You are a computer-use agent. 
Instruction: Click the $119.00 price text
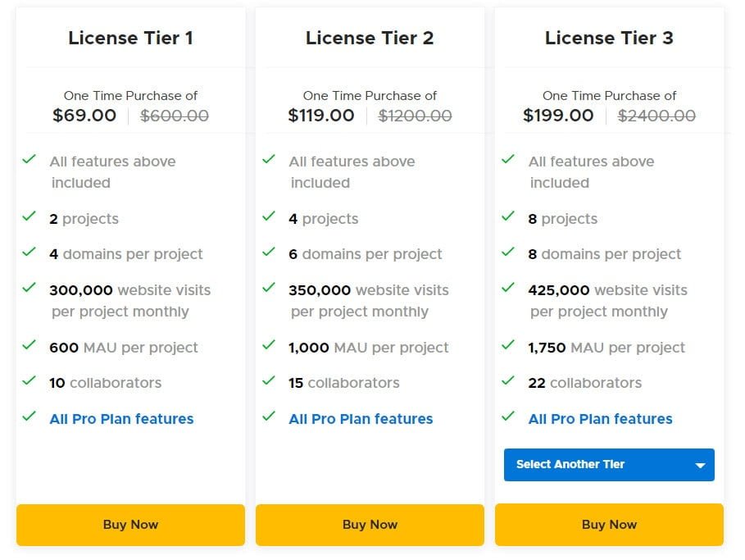pos(320,115)
